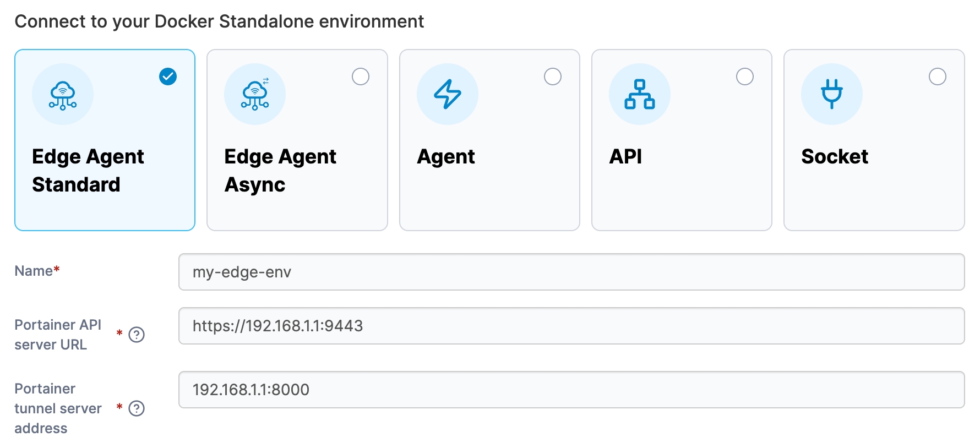The width and height of the screenshot is (980, 448).
Task: Toggle the checked Edge Agent Standard radio
Action: (168, 77)
